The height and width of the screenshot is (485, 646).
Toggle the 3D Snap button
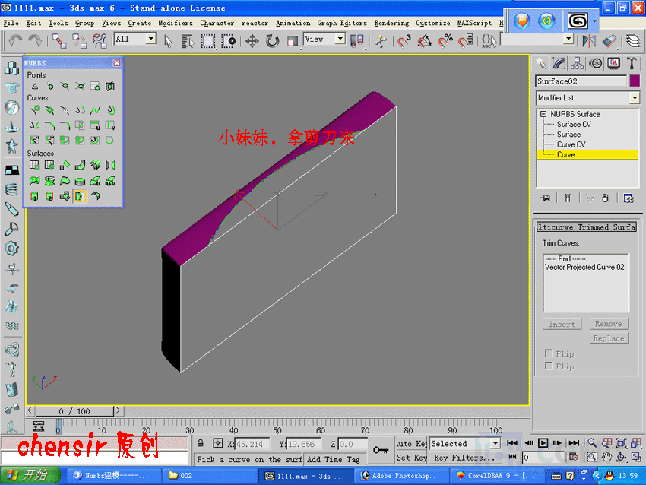click(x=403, y=40)
